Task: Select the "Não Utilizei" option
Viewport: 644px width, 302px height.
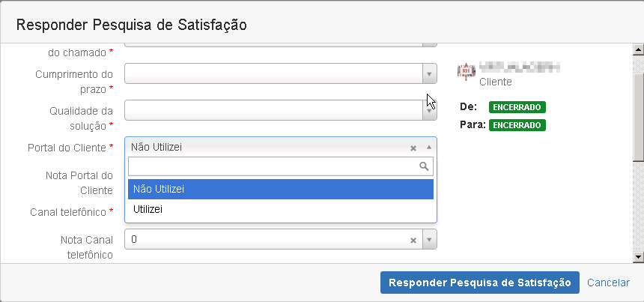Action: tap(281, 190)
